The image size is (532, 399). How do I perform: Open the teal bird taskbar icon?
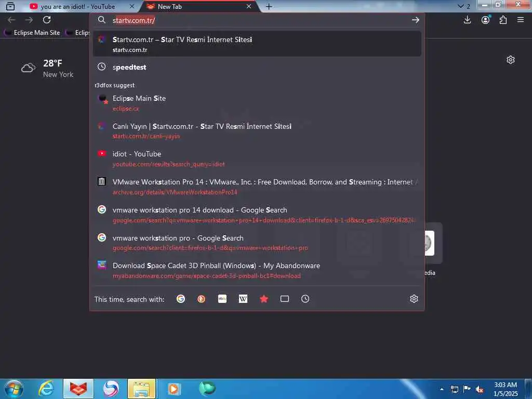pos(207,389)
